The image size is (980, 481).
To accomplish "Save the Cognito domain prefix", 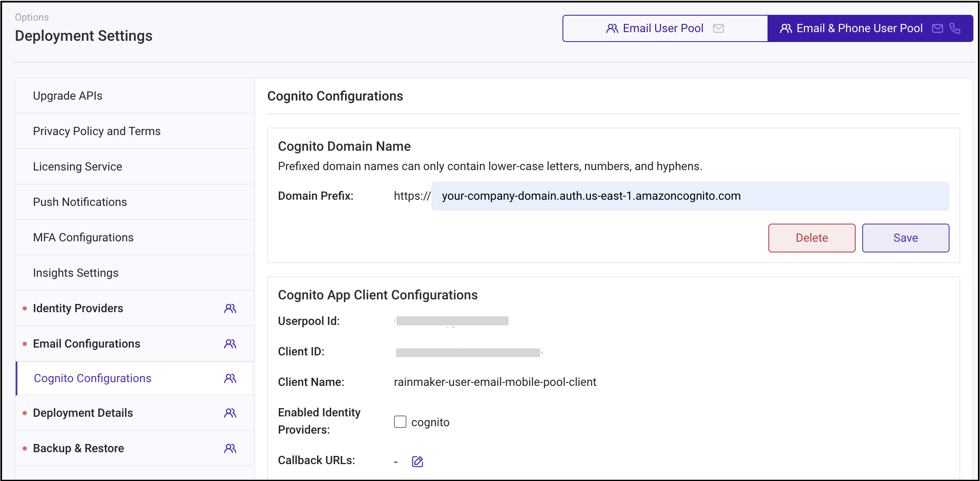I will 905,238.
